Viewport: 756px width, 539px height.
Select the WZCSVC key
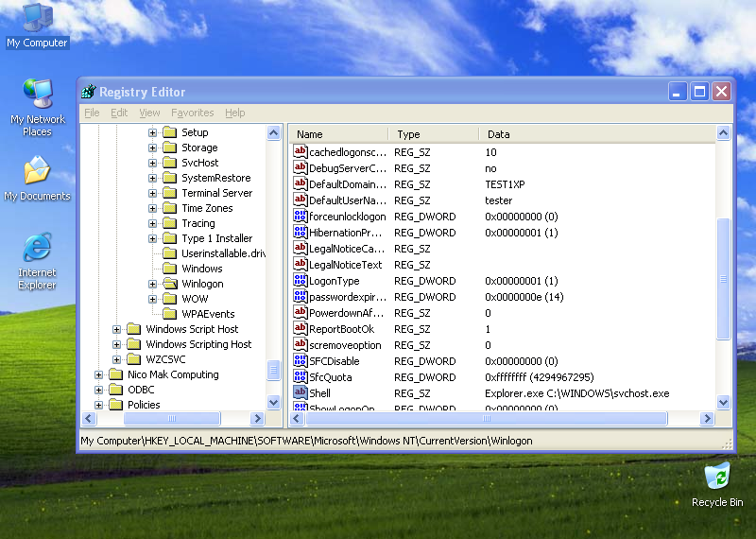coord(165,359)
